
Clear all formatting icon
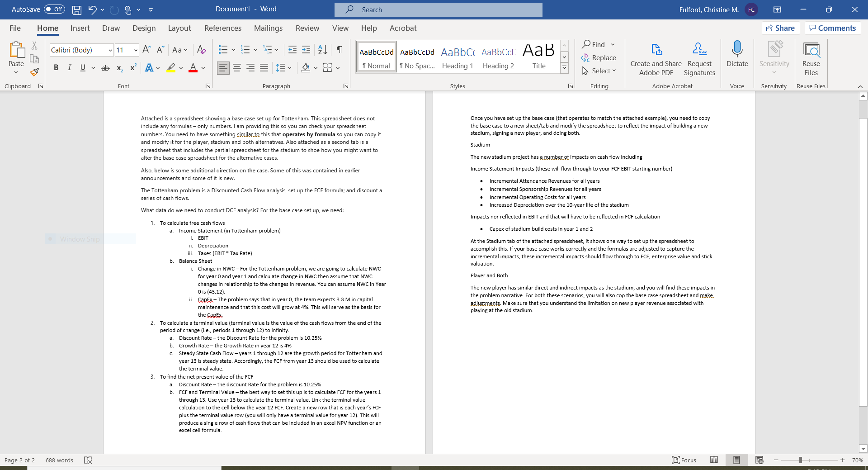coord(201,50)
